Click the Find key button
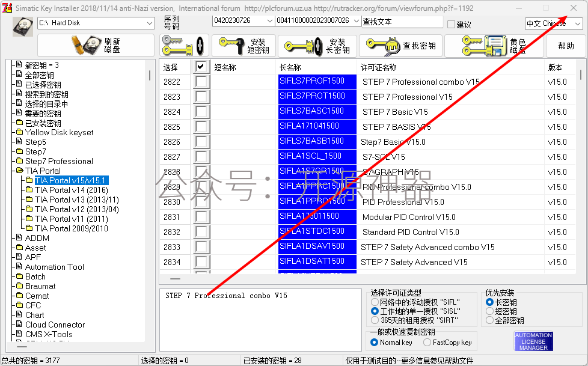Viewport: 588px width, 366px height. [x=401, y=46]
